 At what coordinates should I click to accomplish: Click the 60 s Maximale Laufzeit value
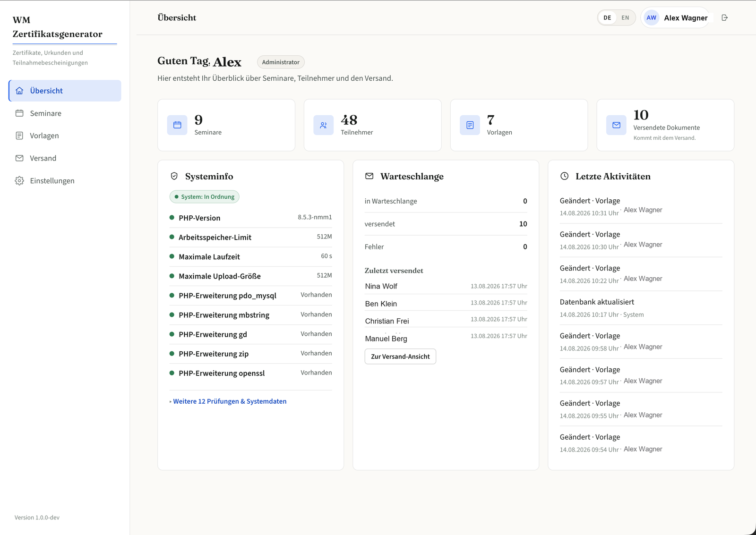(x=326, y=256)
